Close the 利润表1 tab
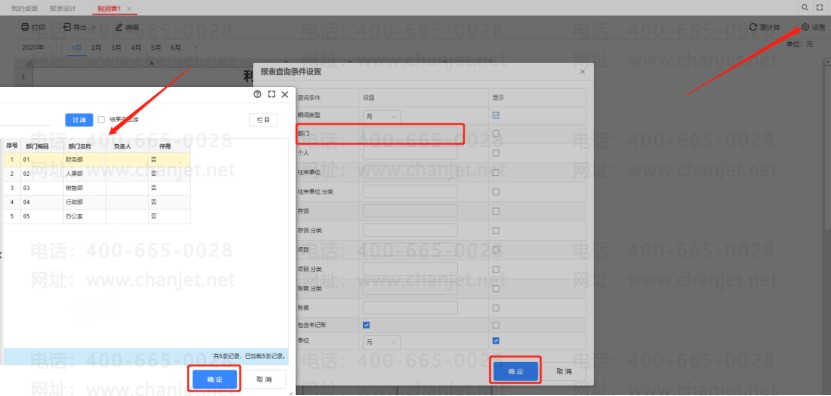Viewport: 831px width, 396px height. pyautogui.click(x=129, y=8)
